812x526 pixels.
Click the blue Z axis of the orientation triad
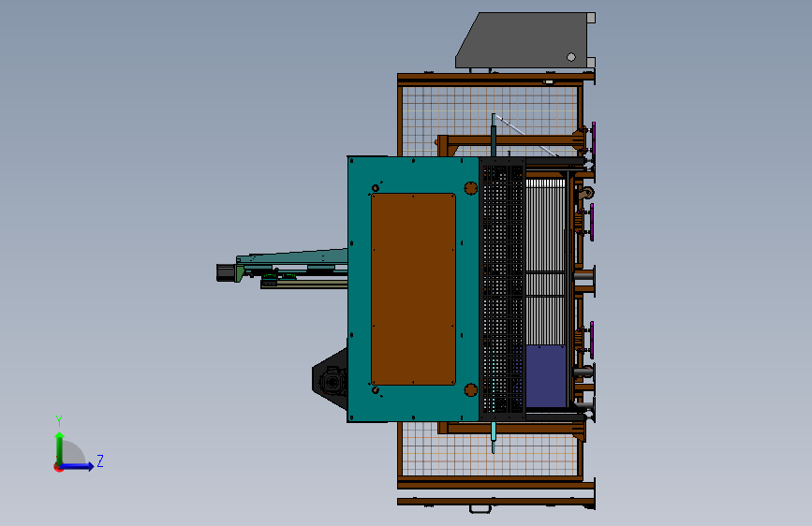click(x=78, y=466)
